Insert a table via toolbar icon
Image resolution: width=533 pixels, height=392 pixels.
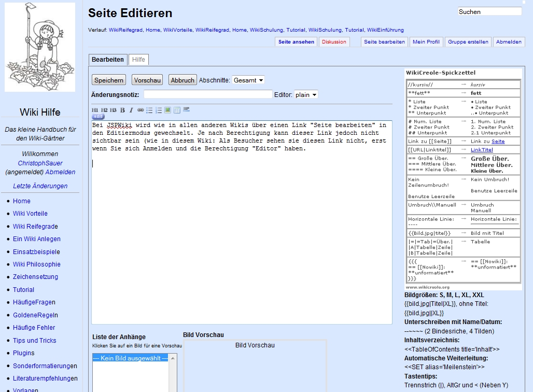pos(177,110)
